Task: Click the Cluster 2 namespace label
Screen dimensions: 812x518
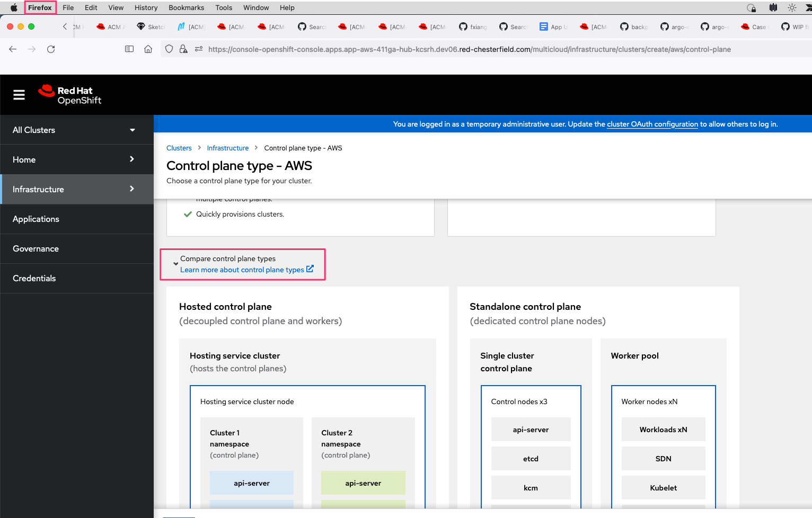Action: [341, 439]
